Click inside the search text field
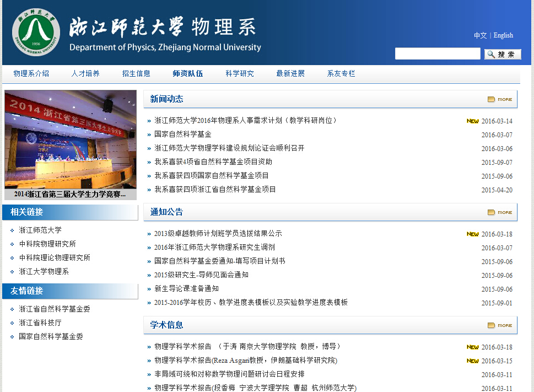Image resolution: width=534 pixels, height=392 pixels. pyautogui.click(x=437, y=54)
